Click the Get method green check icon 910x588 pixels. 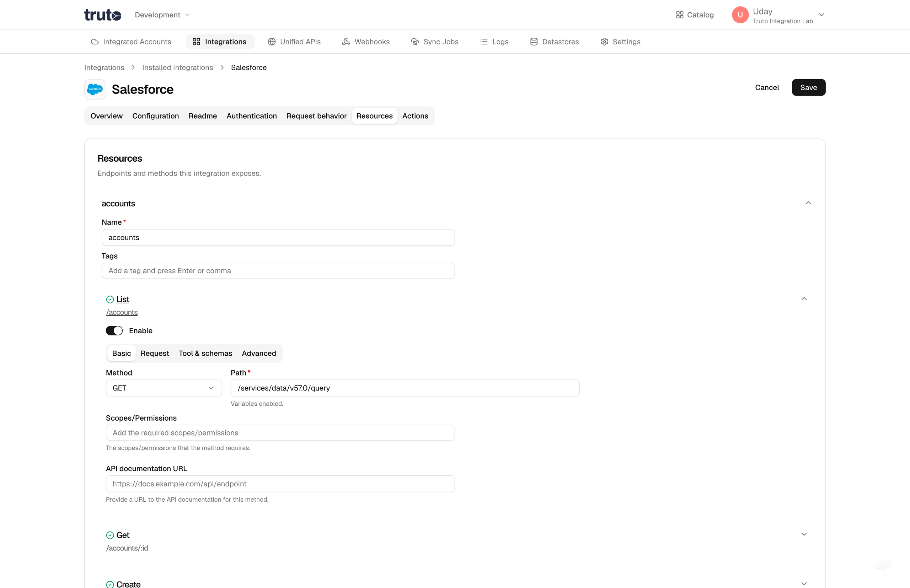(110, 535)
